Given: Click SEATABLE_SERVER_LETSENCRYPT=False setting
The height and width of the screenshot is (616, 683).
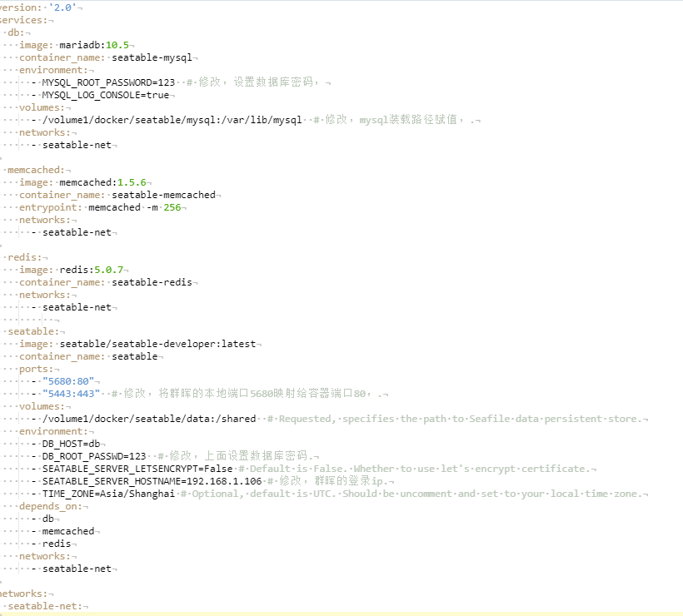Looking at the screenshot, I should coord(137,469).
